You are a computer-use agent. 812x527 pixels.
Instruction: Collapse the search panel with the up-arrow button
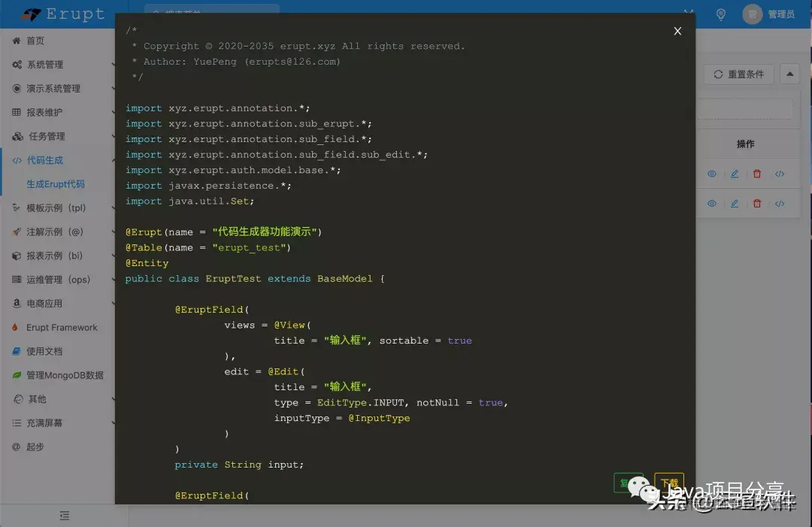pos(789,74)
